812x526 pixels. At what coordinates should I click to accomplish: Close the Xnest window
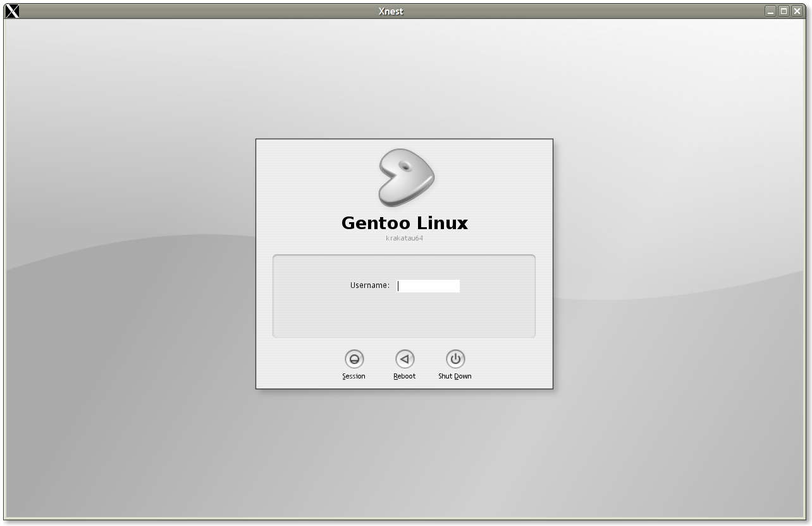pyautogui.click(x=797, y=11)
